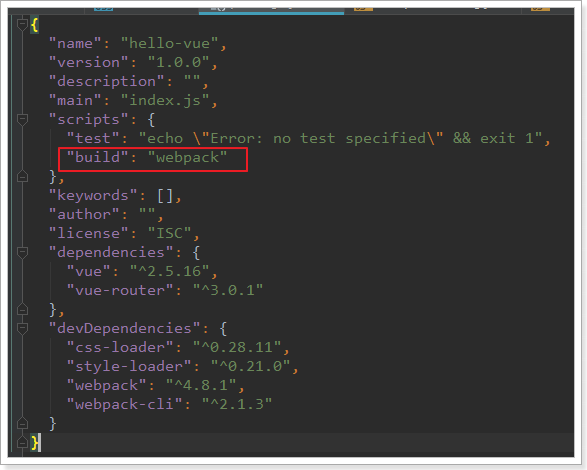Viewport: 587px width, 470px height.
Task: Collapse the "devDependencies" block fold marker
Action: (x=22, y=328)
